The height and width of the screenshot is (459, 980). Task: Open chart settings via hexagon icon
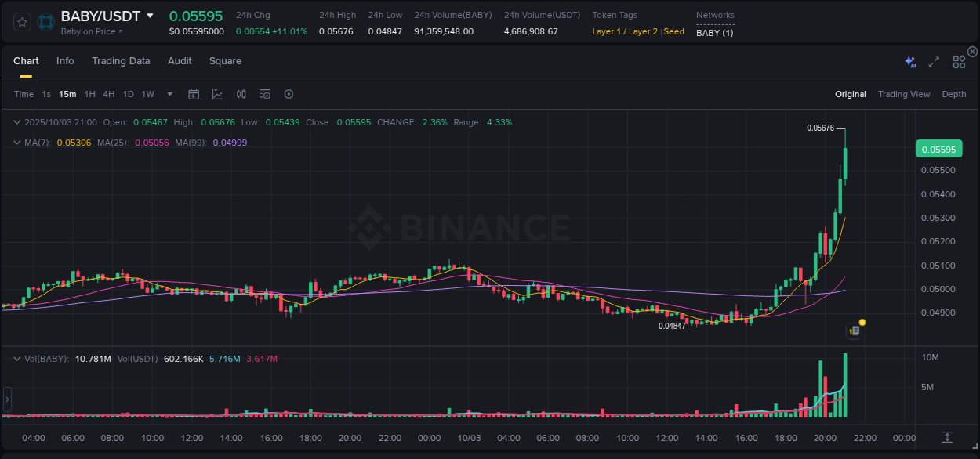tap(289, 94)
